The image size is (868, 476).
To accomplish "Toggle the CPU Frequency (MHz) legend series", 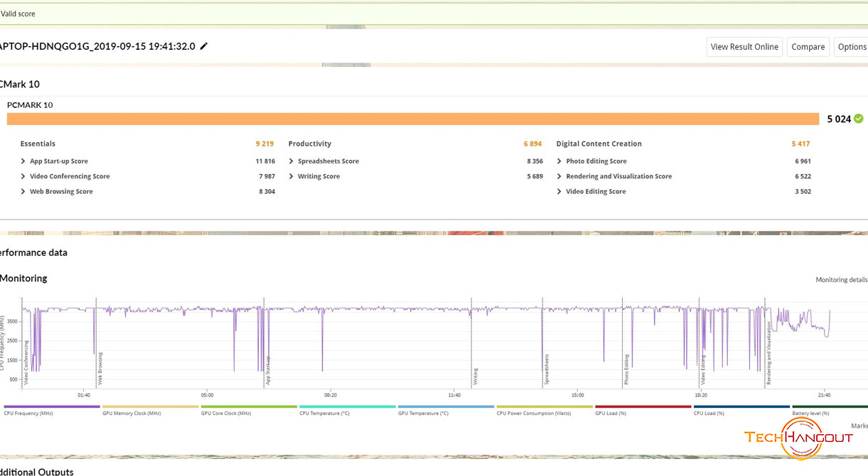I will [52, 411].
